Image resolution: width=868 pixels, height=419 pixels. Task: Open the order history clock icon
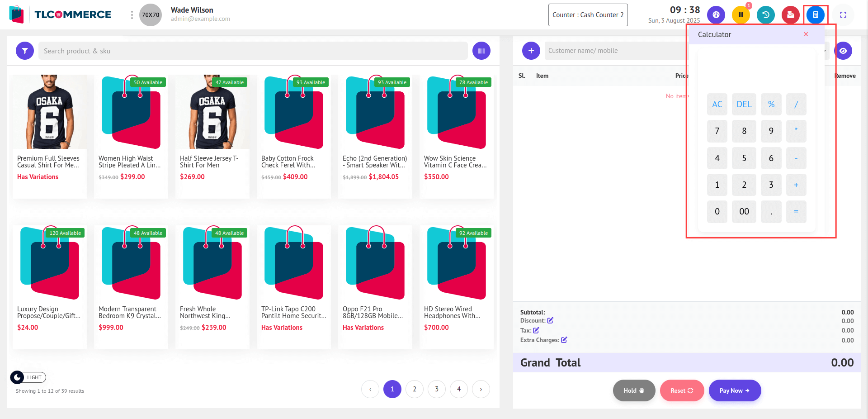(x=765, y=15)
